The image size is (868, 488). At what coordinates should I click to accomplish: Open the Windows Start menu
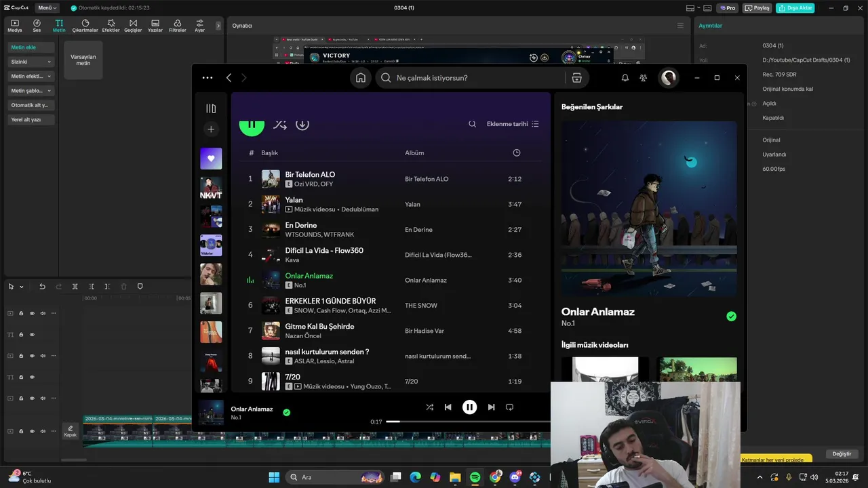pyautogui.click(x=274, y=477)
